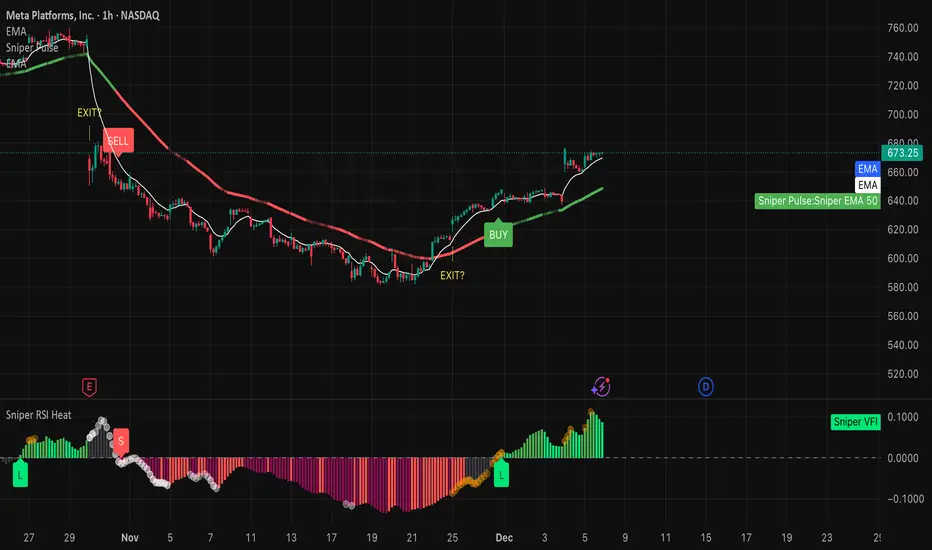
Task: Click the 15 date on the time axis
Action: 706,538
